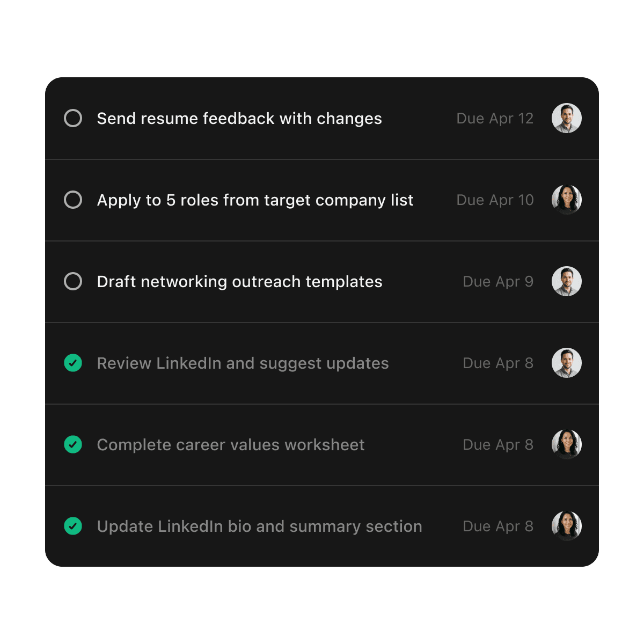Click assignee photo on networking templates task
The image size is (644, 644).
tap(567, 281)
